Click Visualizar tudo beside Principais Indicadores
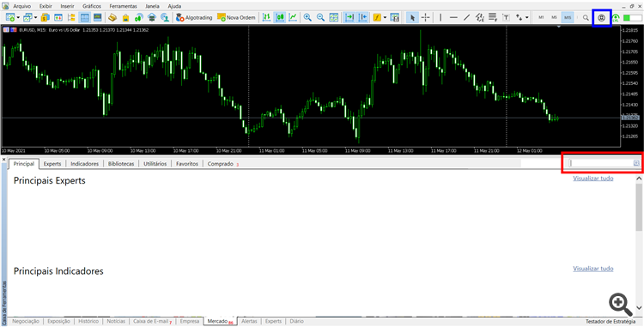 pos(593,269)
